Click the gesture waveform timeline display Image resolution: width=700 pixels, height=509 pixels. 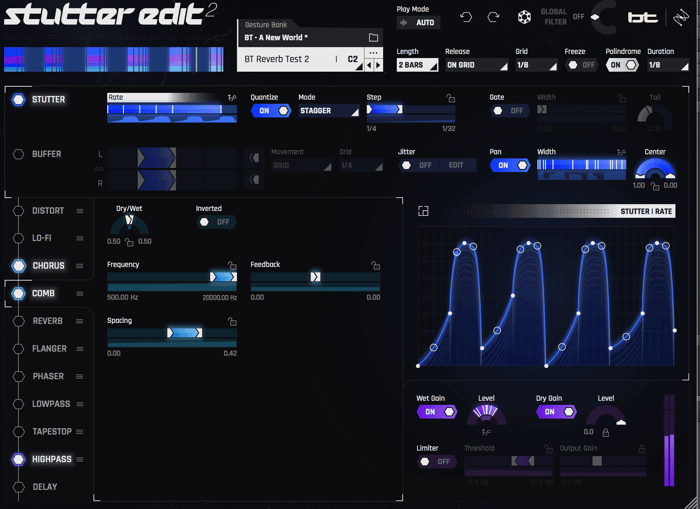click(114, 59)
